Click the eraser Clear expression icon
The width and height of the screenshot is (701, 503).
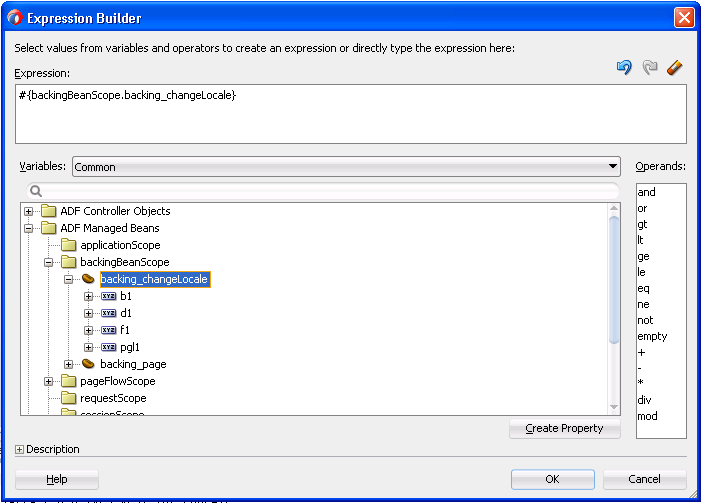(675, 67)
